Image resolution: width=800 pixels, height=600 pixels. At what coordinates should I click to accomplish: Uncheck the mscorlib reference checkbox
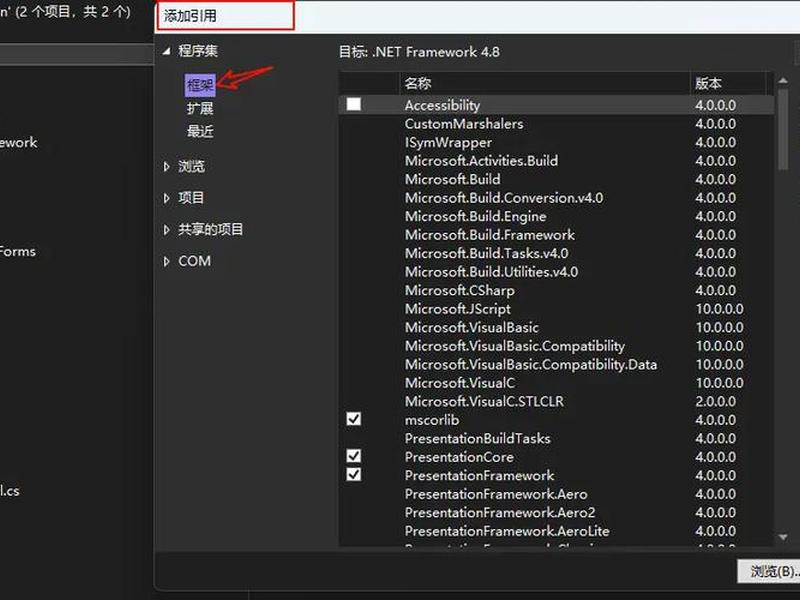(x=354, y=419)
